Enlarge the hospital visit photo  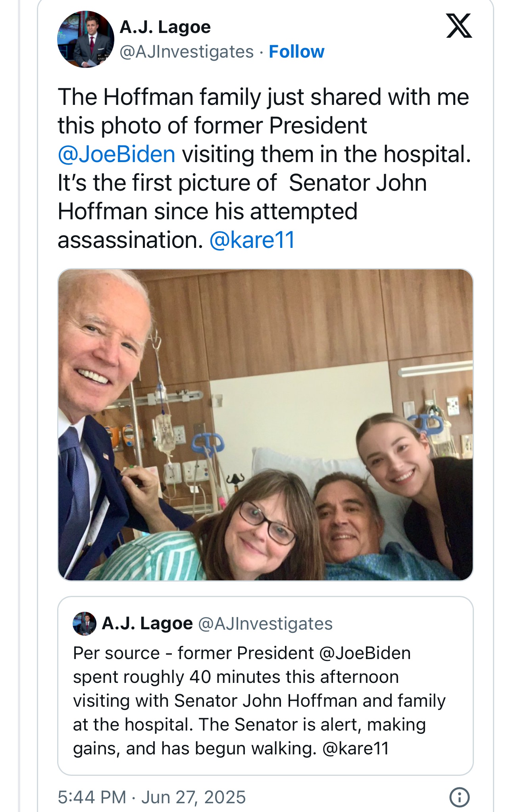tap(265, 424)
